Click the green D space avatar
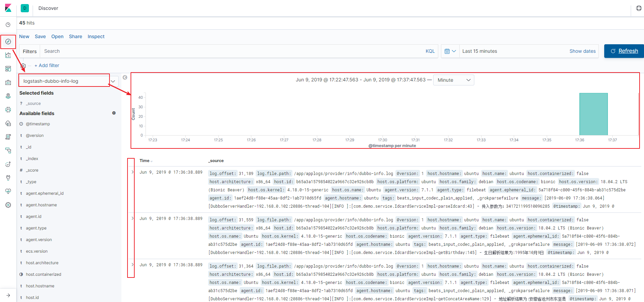644x302 pixels. 25,8
